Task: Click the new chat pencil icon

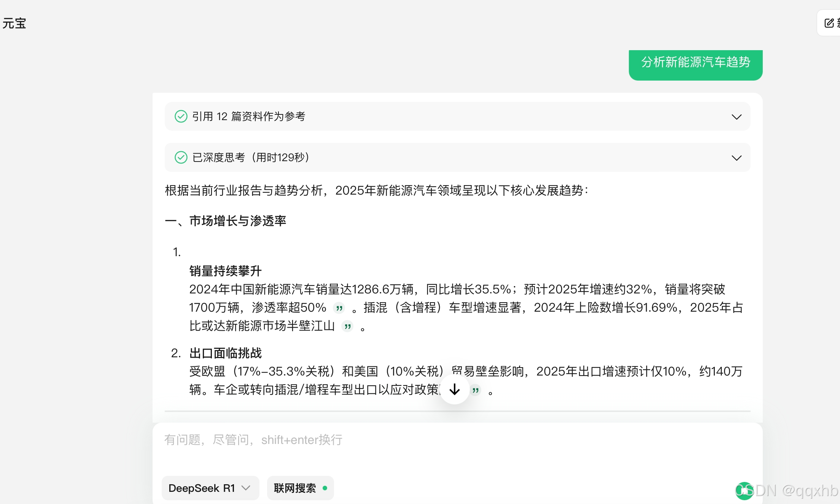Action: click(829, 23)
